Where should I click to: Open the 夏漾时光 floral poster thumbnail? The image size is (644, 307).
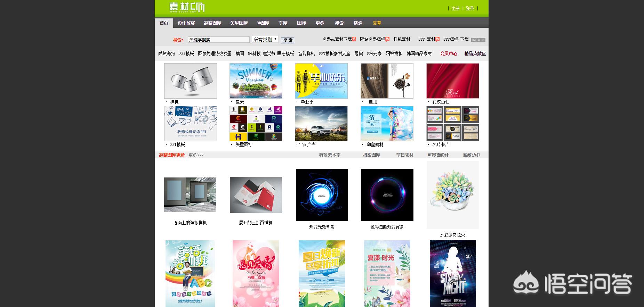(387, 274)
